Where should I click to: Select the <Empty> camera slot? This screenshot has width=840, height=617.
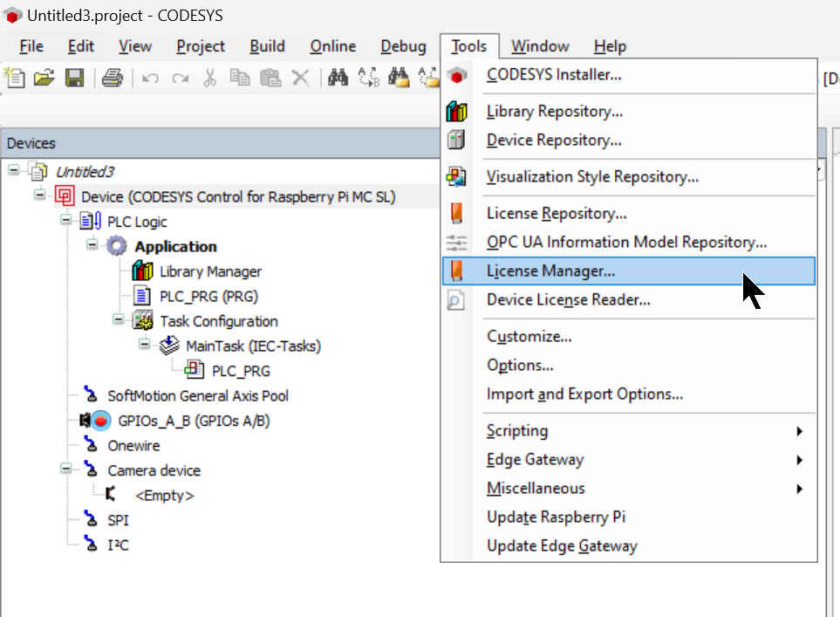pos(165,496)
